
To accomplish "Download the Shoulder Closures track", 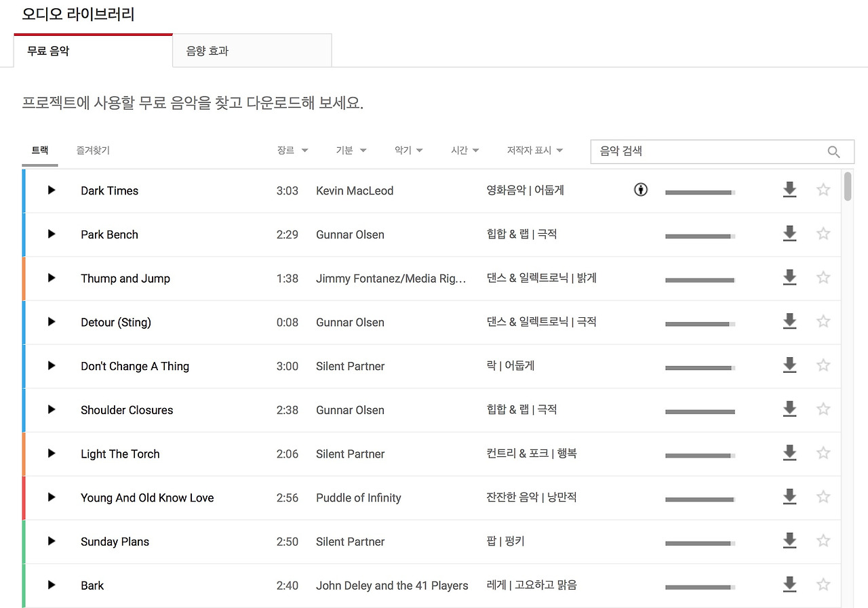I will click(789, 409).
